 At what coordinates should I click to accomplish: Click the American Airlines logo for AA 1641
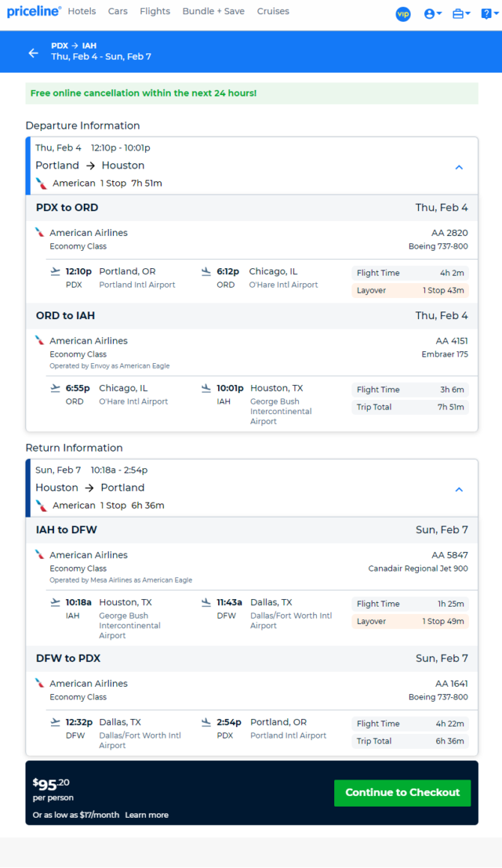(x=40, y=683)
